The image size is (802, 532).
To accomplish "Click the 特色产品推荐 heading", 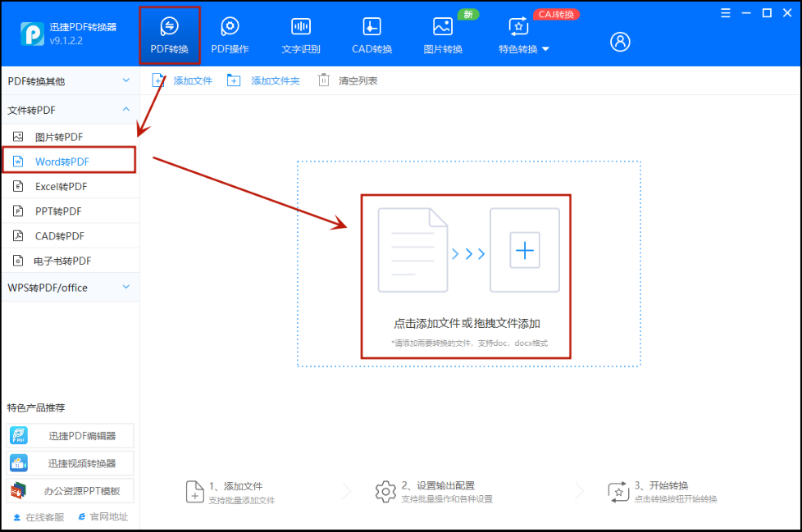I will click(36, 408).
